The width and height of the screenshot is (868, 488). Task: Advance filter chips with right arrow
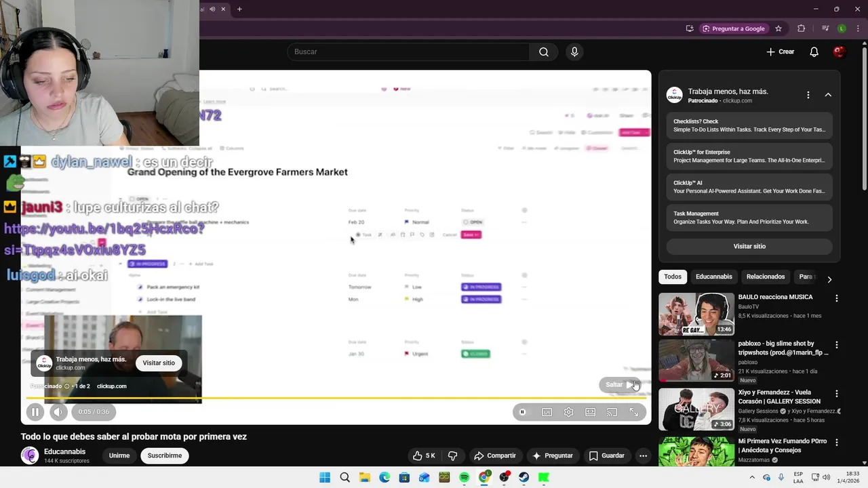point(829,279)
